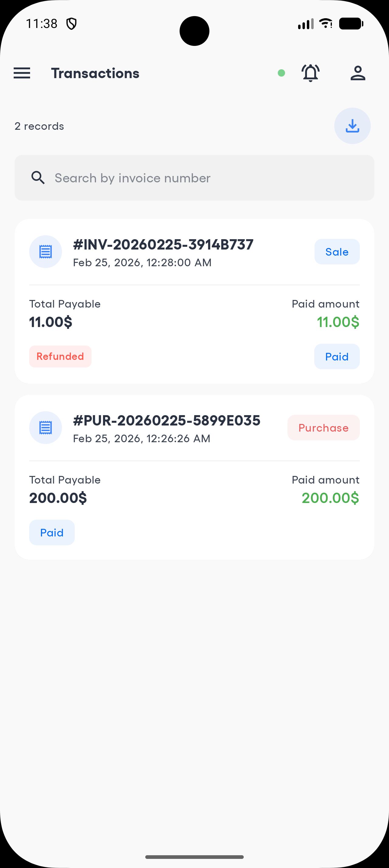
Task: Tap the Transactions page title
Action: (95, 74)
